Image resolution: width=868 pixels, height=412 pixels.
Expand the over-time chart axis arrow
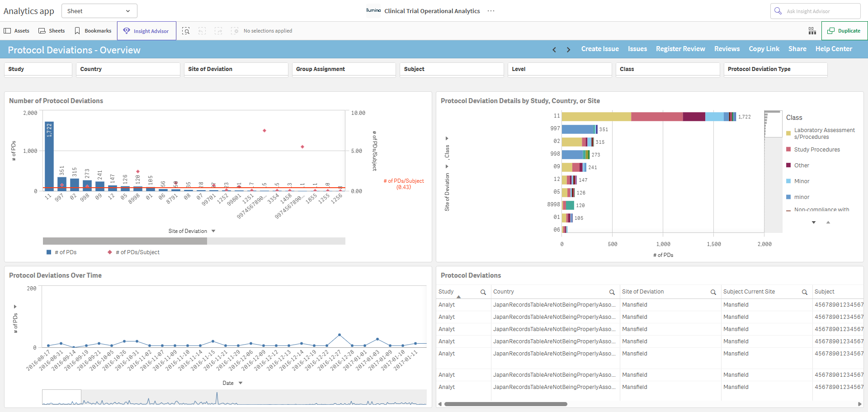pos(15,307)
